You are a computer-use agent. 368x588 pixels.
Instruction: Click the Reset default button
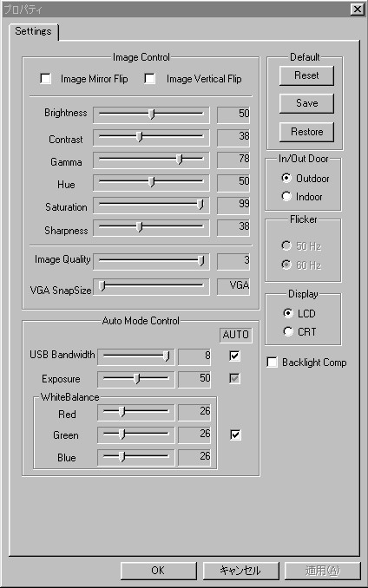306,75
